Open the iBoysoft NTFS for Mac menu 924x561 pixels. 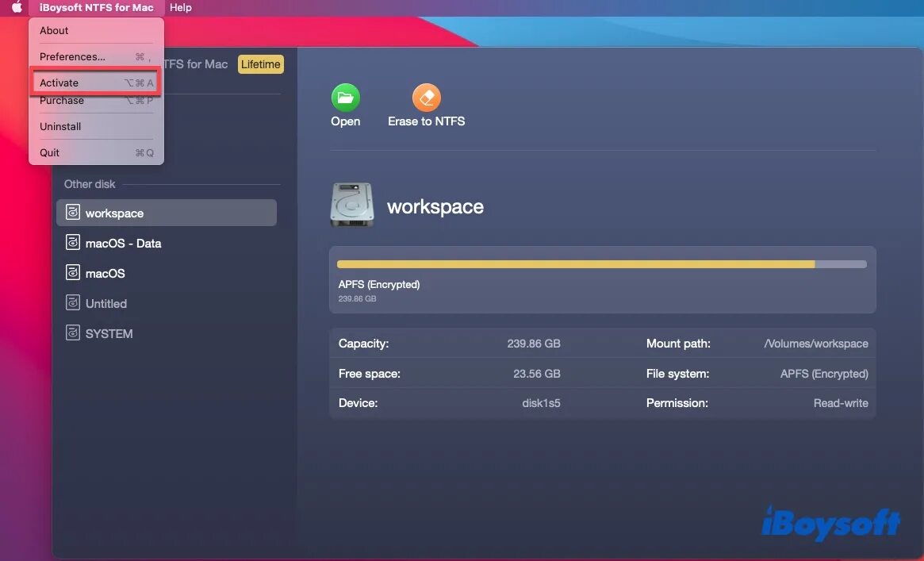(96, 8)
